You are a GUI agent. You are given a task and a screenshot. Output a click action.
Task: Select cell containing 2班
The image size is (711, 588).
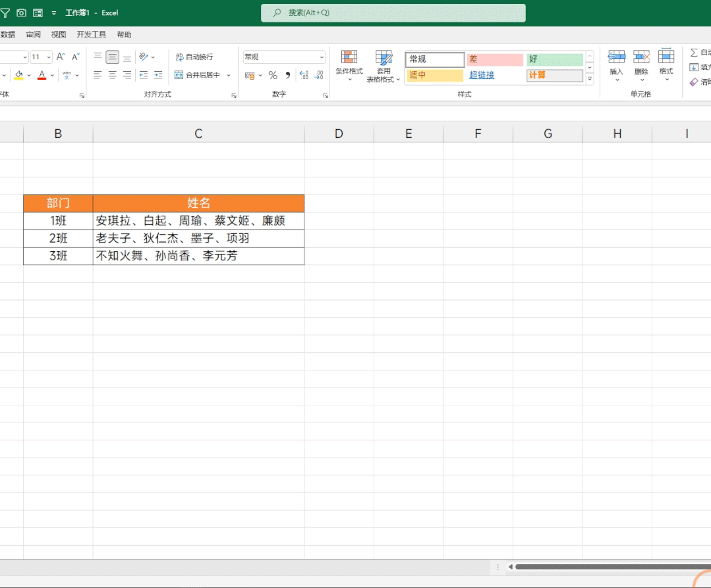[x=58, y=238]
